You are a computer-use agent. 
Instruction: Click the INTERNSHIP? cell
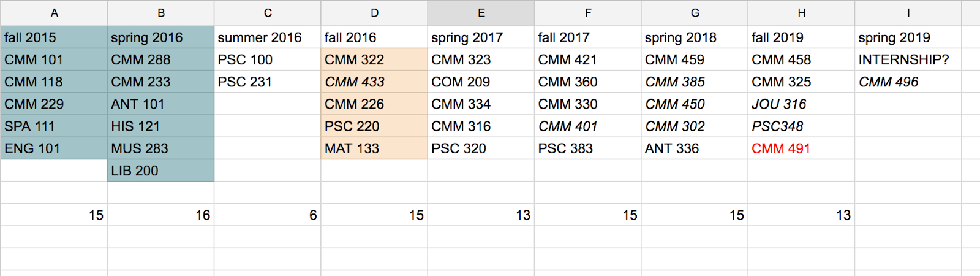[908, 59]
